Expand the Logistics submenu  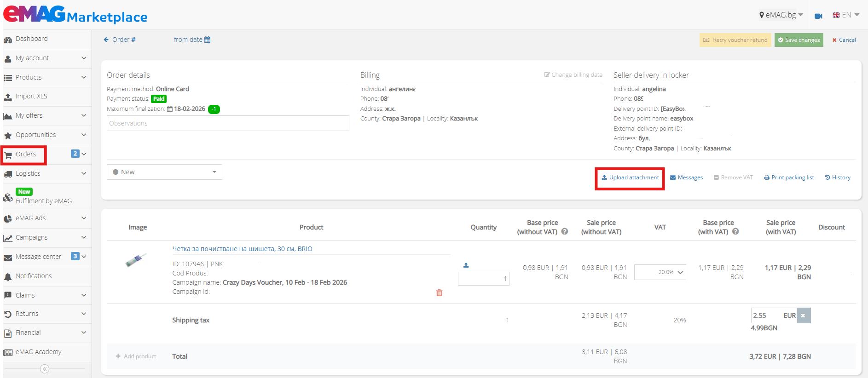pyautogui.click(x=84, y=173)
